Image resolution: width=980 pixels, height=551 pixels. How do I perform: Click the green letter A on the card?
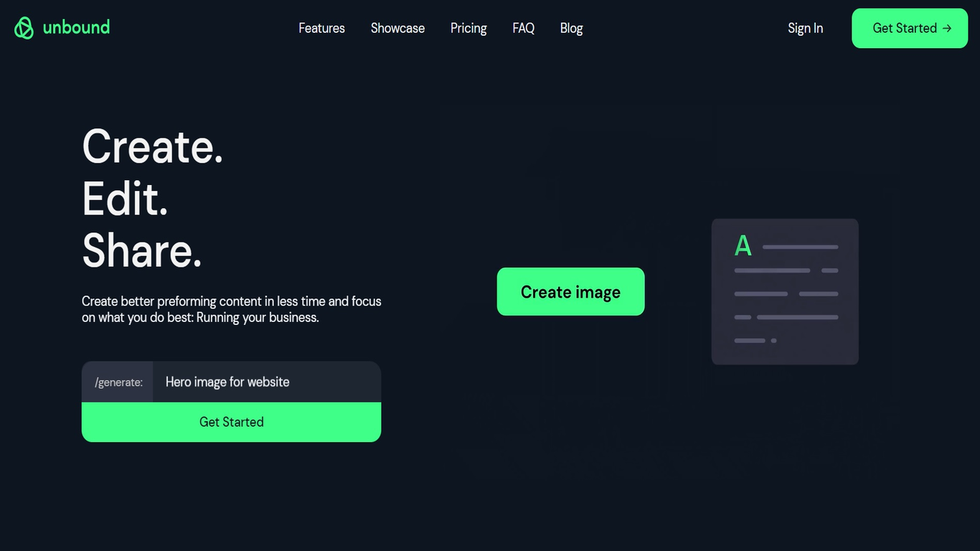743,245
